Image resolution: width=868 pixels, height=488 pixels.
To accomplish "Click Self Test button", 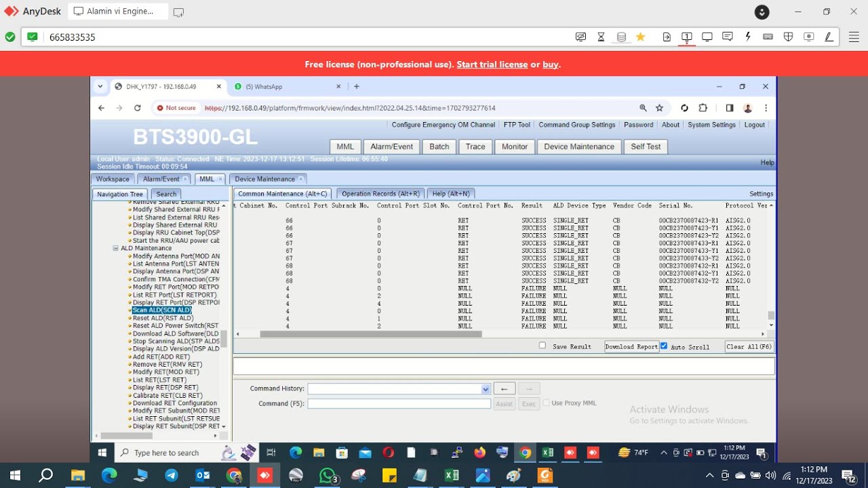I will coord(646,146).
